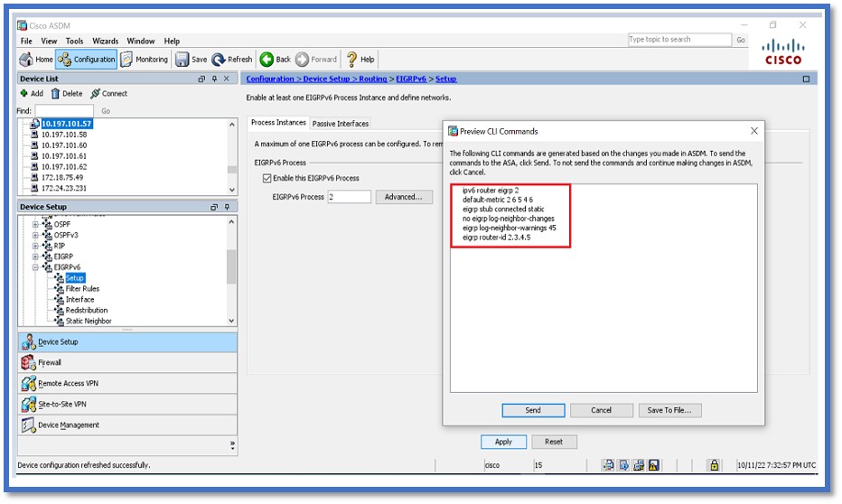Switch to the Process Instances tab
This screenshot has width=842, height=504.
278,123
